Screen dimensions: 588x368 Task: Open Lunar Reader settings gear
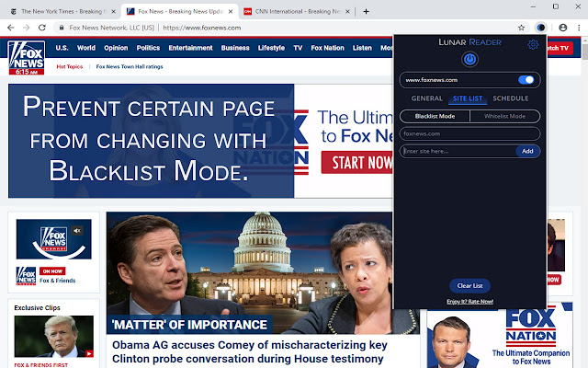pyautogui.click(x=533, y=45)
